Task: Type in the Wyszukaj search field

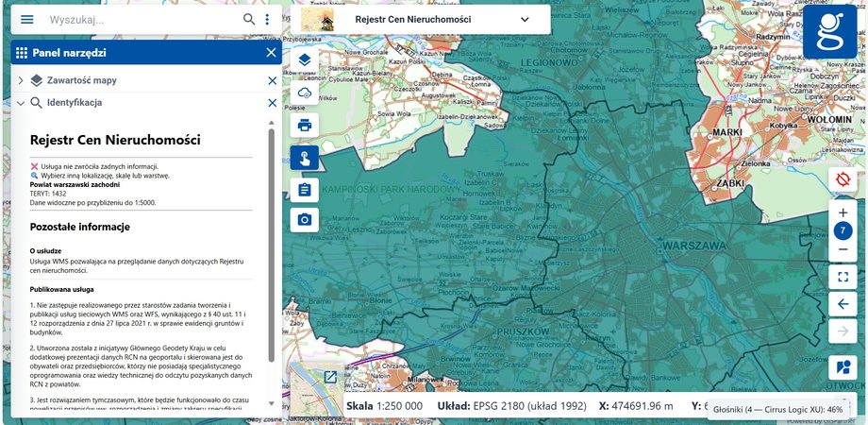Action: (x=142, y=19)
